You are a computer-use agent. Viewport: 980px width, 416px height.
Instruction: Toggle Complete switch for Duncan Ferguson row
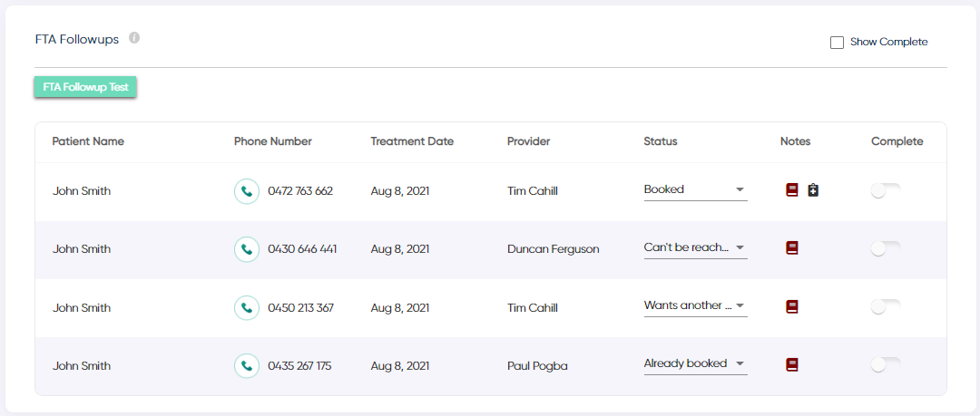coord(886,249)
